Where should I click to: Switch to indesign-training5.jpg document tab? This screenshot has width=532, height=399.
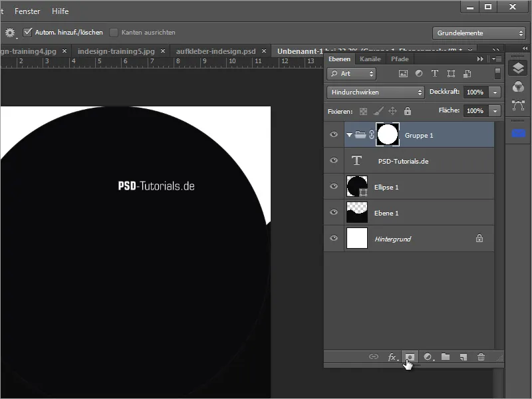(116, 51)
